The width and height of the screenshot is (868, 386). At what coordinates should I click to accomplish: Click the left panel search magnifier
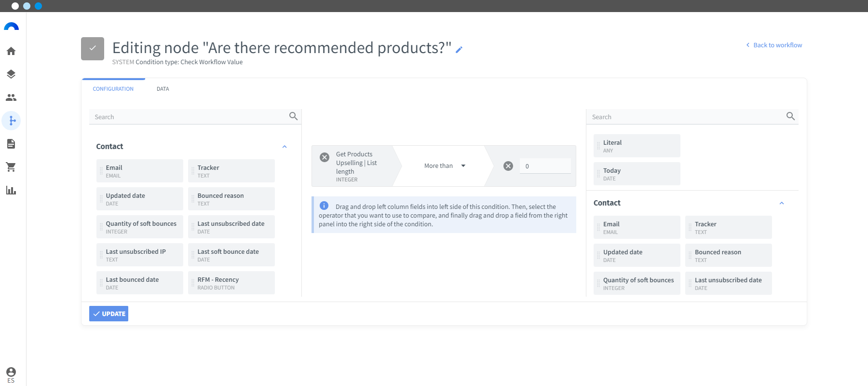pyautogui.click(x=293, y=116)
